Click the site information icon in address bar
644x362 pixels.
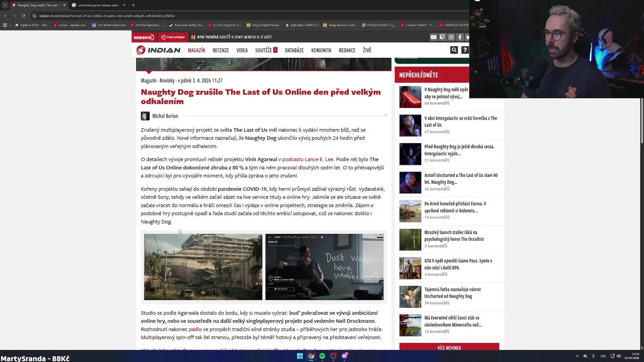tap(34, 16)
